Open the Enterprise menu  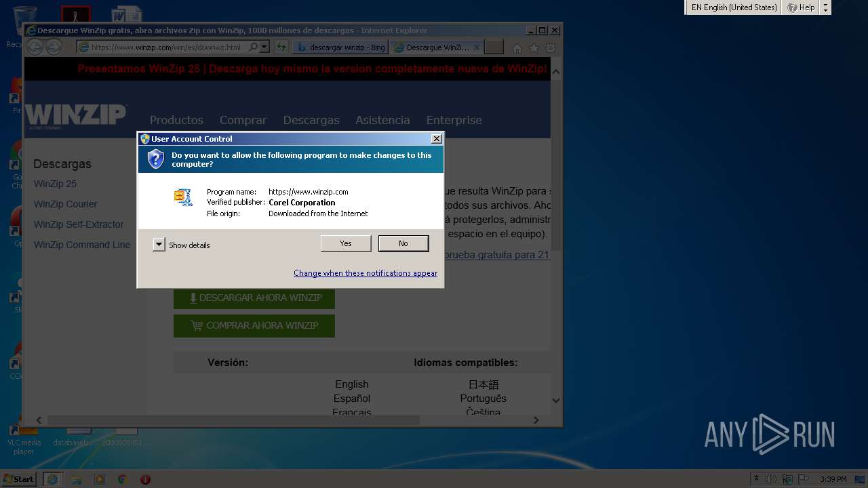click(x=454, y=120)
